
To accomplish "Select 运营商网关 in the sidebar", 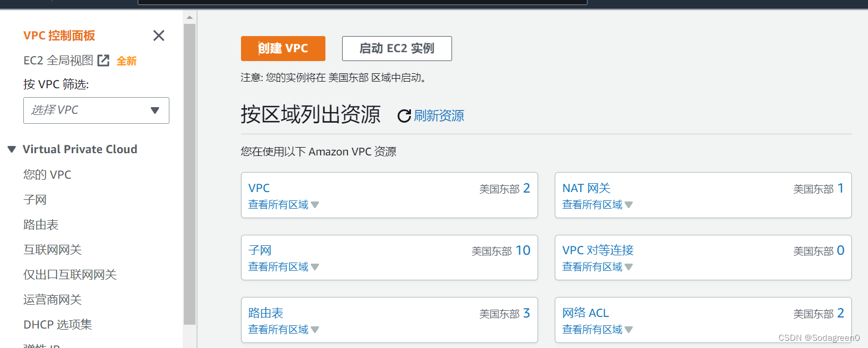I will coord(53,300).
